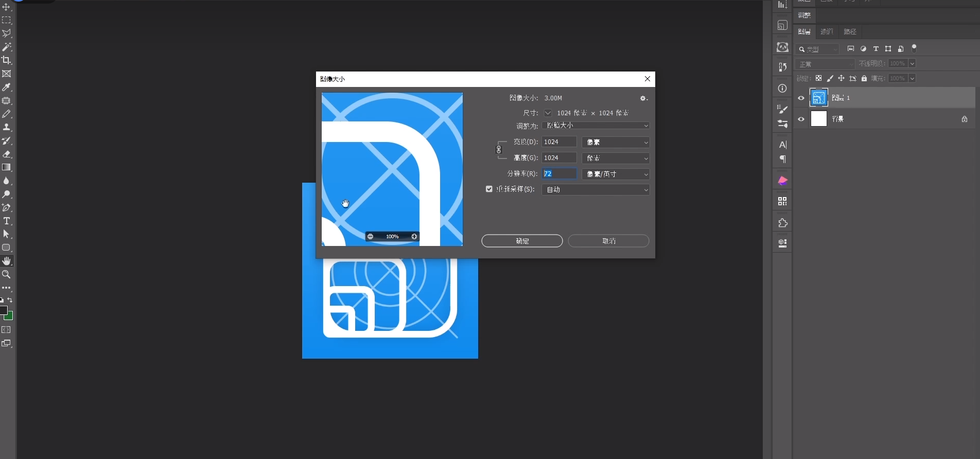Select the Rectangular Marquee tool

pyautogui.click(x=7, y=20)
